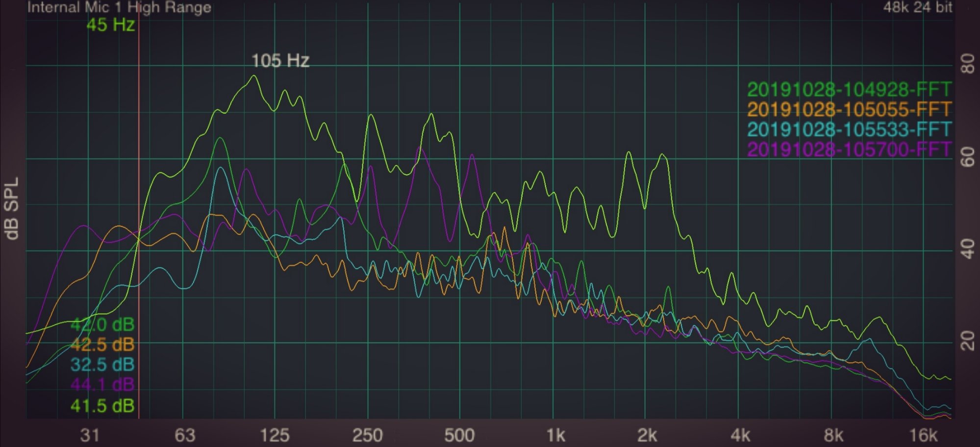Image resolution: width=980 pixels, height=447 pixels.
Task: Click the 32.5 dB cyan readout
Action: click(102, 365)
